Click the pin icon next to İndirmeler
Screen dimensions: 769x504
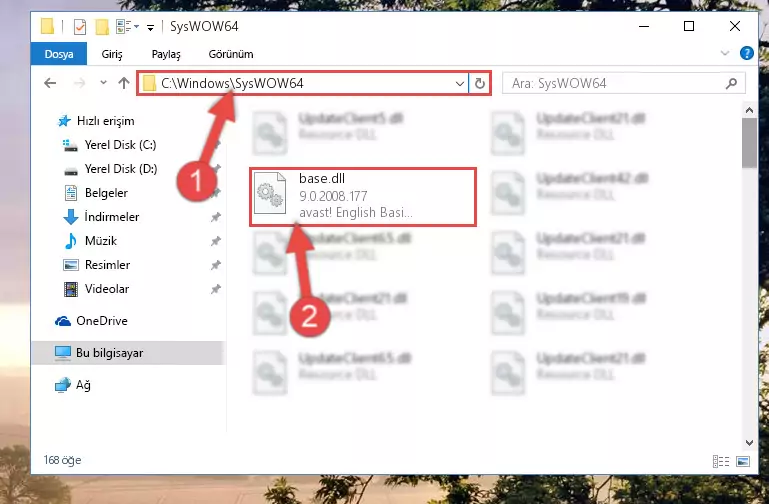(x=215, y=217)
